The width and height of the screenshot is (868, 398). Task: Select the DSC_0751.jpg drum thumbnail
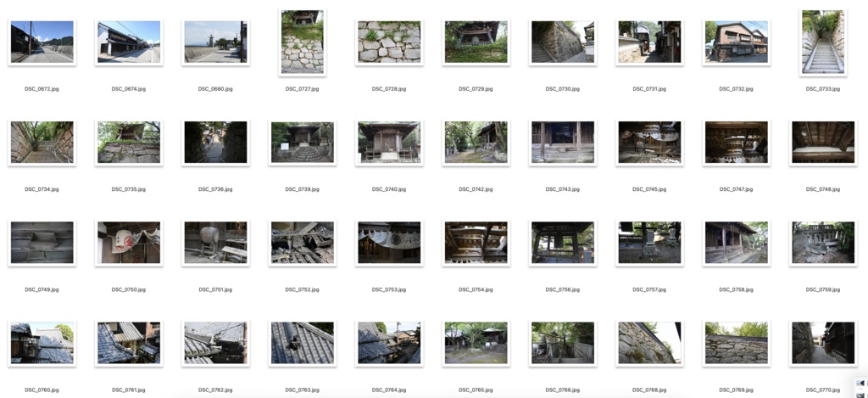[x=215, y=243]
